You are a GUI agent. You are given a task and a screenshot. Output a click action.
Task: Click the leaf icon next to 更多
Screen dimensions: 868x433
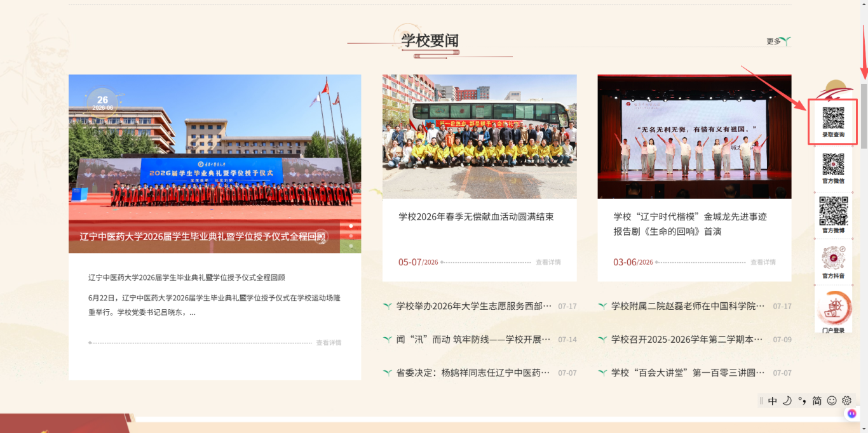click(x=787, y=41)
